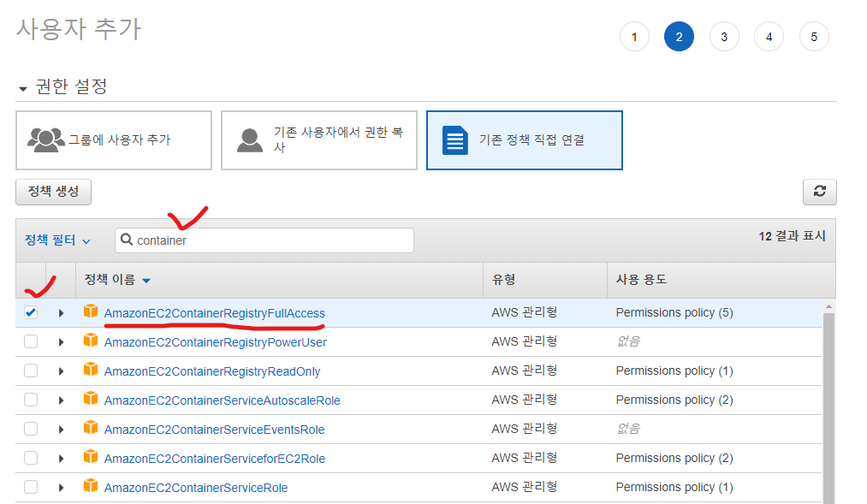
Task: Expand the AmazonEC2ContainerRegistryReadOnly row details
Action: click(x=61, y=371)
